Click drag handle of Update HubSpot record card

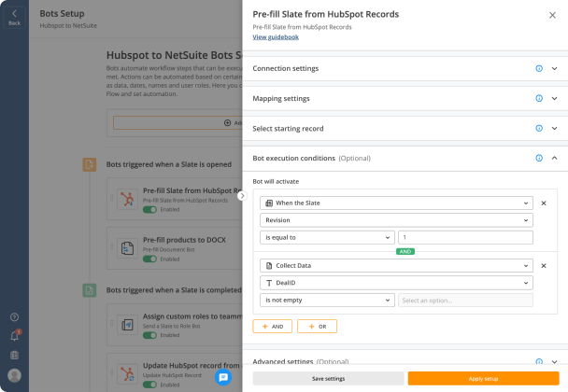click(x=111, y=372)
